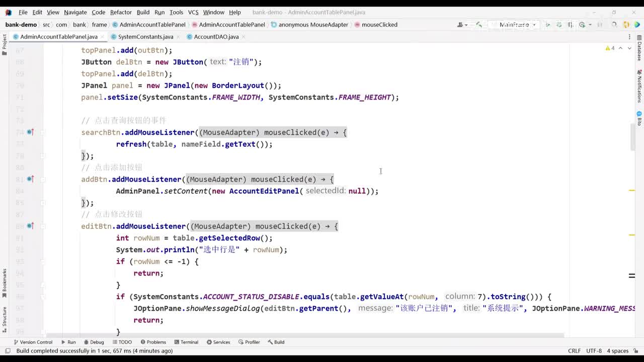Viewport: 644px width, 362px height.
Task: Click the src folder breadcrumb
Action: coord(46,25)
